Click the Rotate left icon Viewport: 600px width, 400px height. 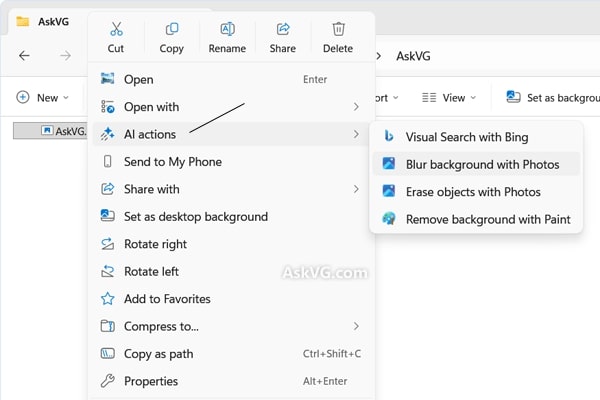point(108,271)
